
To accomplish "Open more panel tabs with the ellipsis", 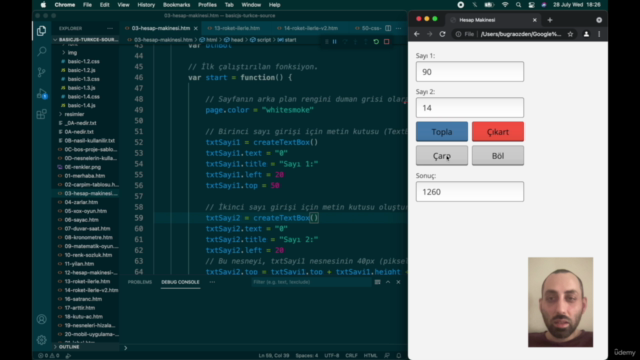I will [212, 282].
